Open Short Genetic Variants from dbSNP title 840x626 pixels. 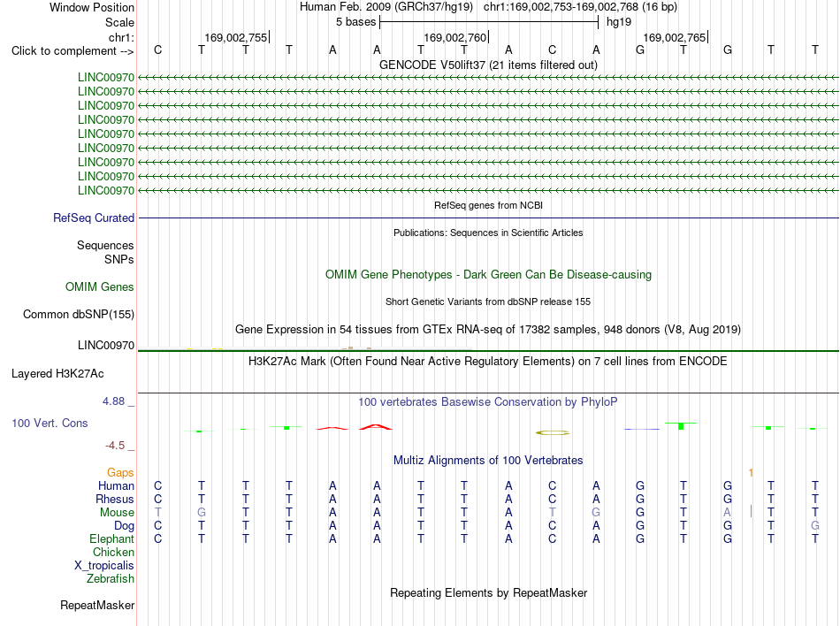click(488, 302)
